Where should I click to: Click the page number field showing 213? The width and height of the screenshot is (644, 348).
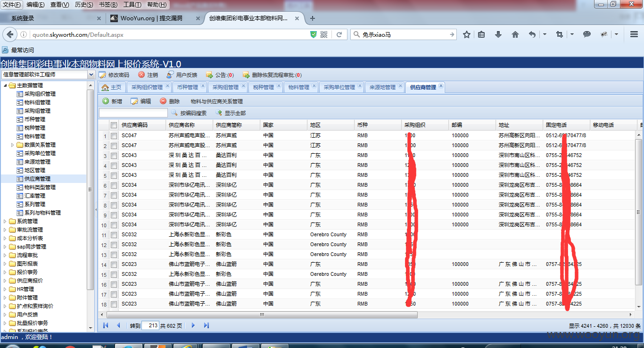coord(150,325)
